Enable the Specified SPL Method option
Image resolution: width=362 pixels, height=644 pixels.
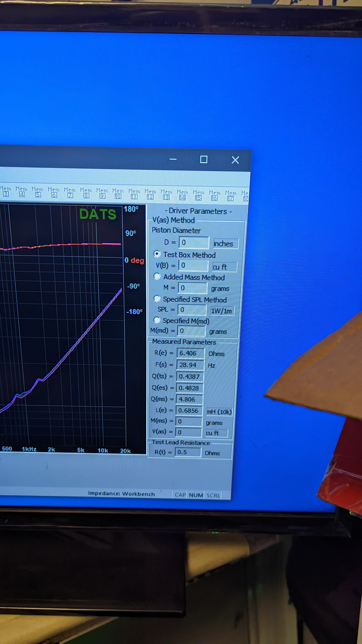pyautogui.click(x=157, y=298)
